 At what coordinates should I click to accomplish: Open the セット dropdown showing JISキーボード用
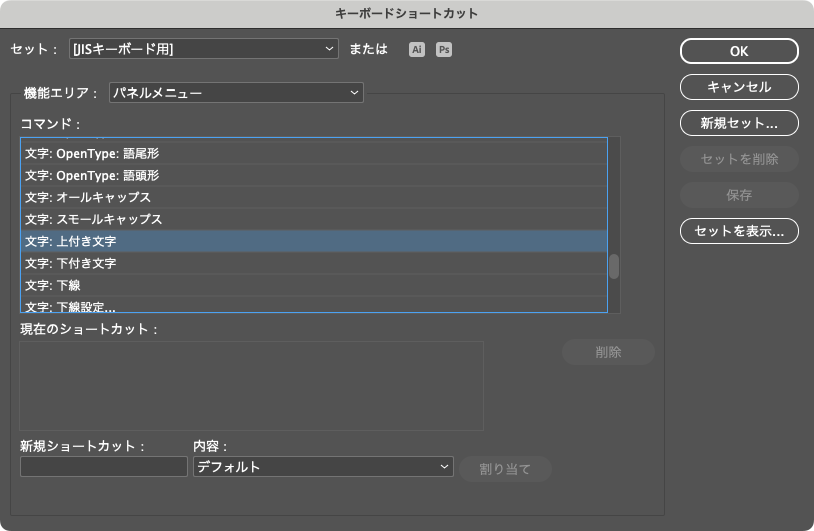click(204, 48)
